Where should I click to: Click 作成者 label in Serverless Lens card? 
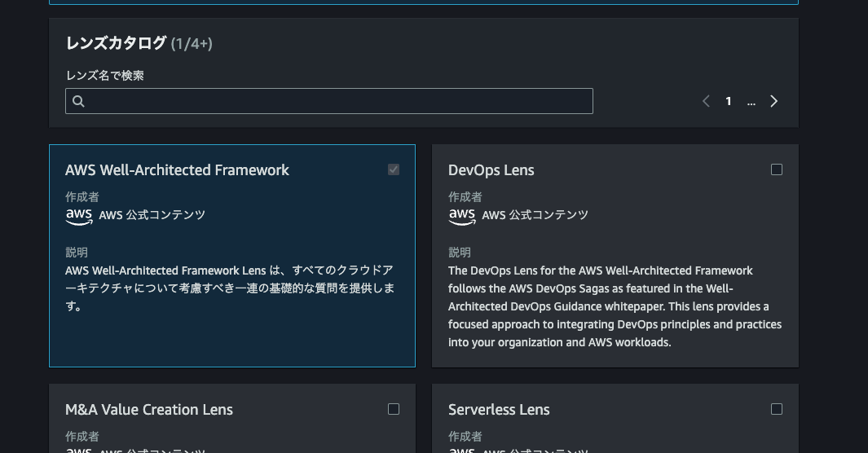465,437
